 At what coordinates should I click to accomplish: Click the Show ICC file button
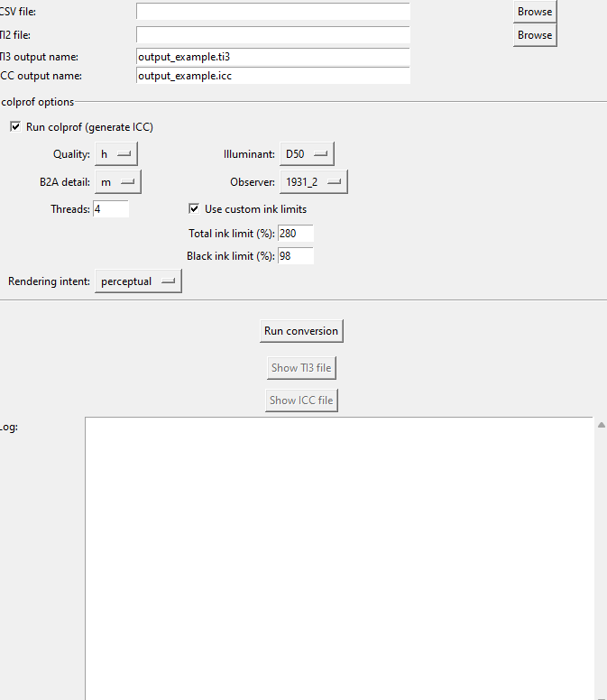tap(301, 401)
